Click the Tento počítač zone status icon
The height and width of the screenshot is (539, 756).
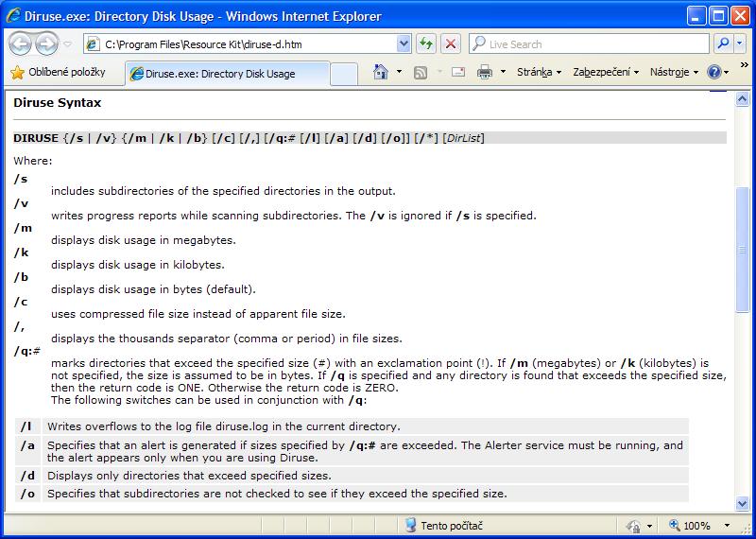coord(410,526)
